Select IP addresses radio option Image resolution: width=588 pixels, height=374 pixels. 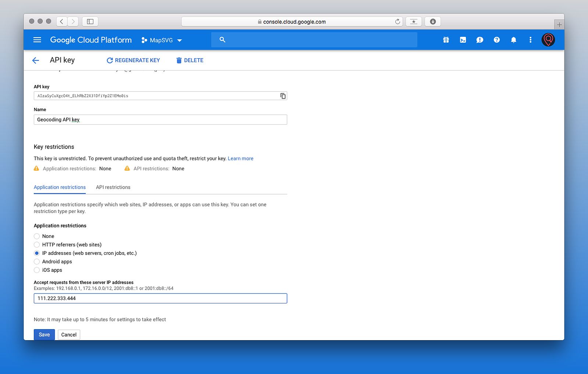pyautogui.click(x=37, y=253)
